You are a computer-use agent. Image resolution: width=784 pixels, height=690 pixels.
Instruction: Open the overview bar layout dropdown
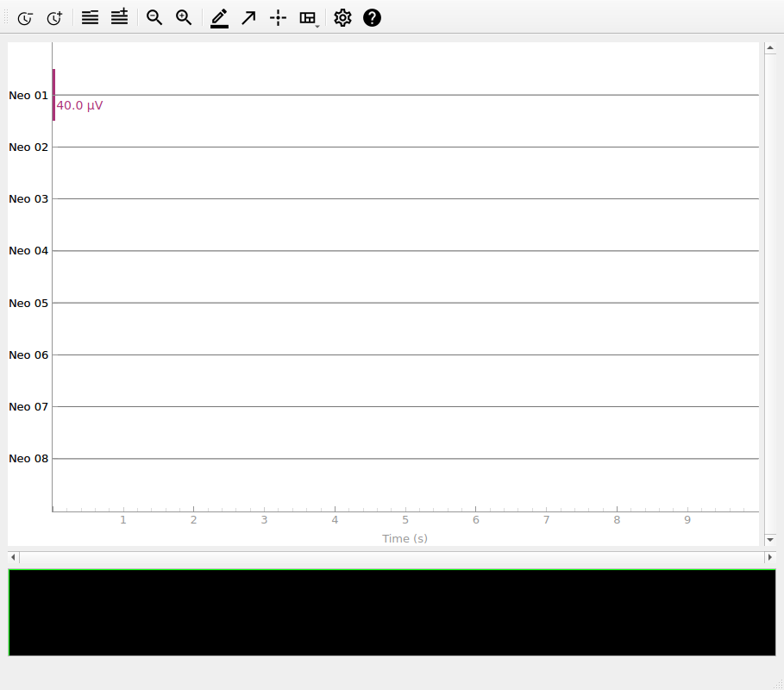coord(308,18)
